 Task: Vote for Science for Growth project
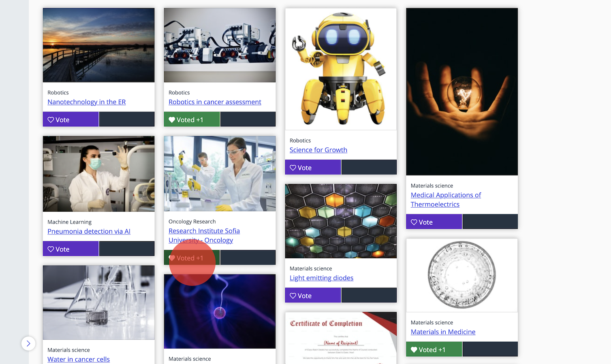pyautogui.click(x=313, y=167)
